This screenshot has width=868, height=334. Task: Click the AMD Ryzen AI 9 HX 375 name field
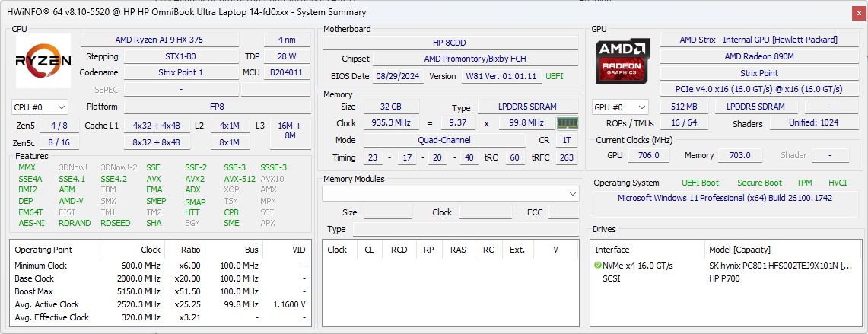tap(160, 40)
